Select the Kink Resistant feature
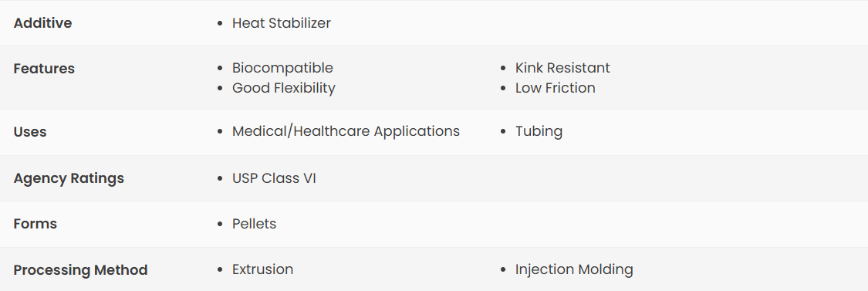868x291 pixels. 562,68
